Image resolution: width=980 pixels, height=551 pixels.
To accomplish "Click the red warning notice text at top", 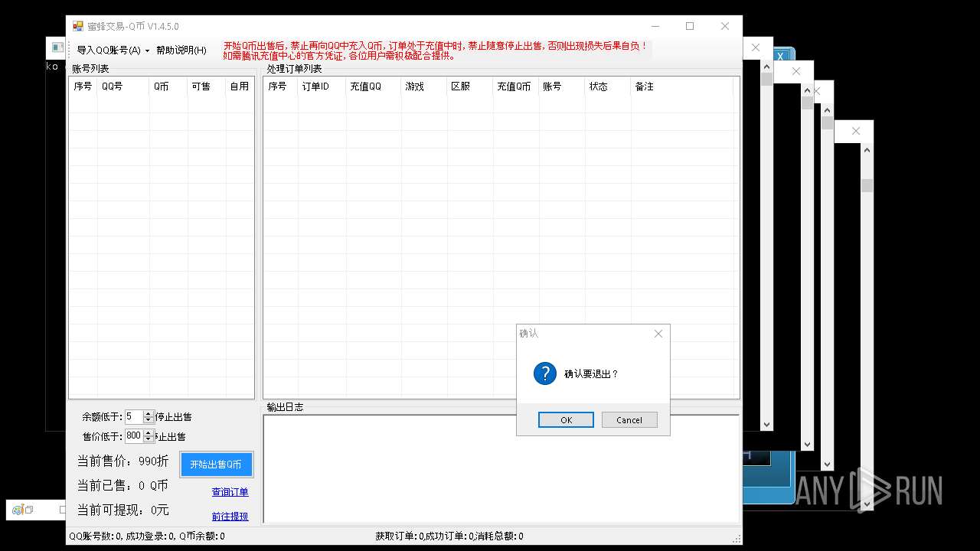I will pos(435,51).
